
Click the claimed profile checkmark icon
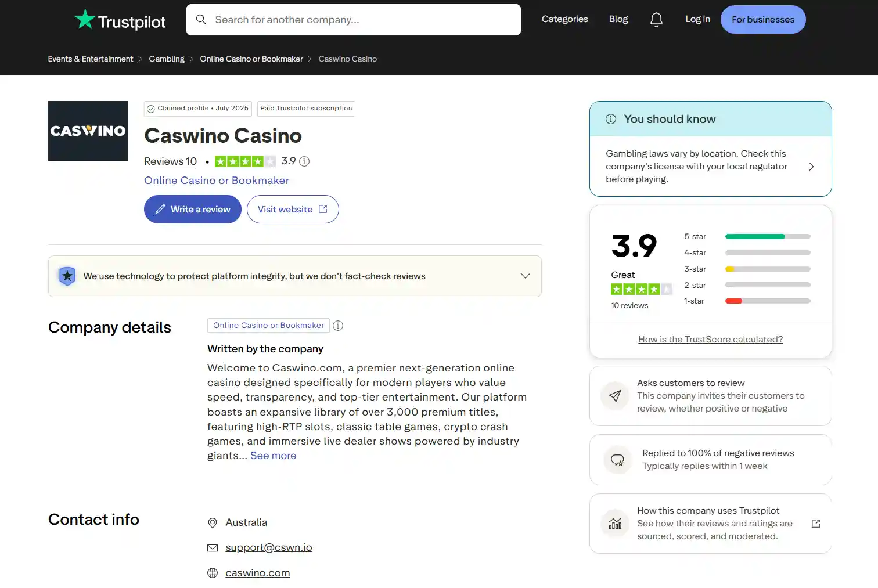coord(151,109)
